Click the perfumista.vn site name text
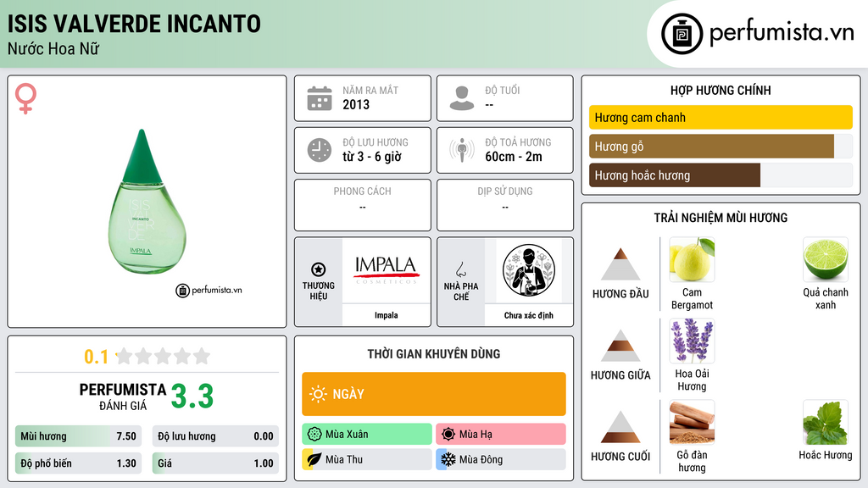868x488 pixels. click(782, 32)
